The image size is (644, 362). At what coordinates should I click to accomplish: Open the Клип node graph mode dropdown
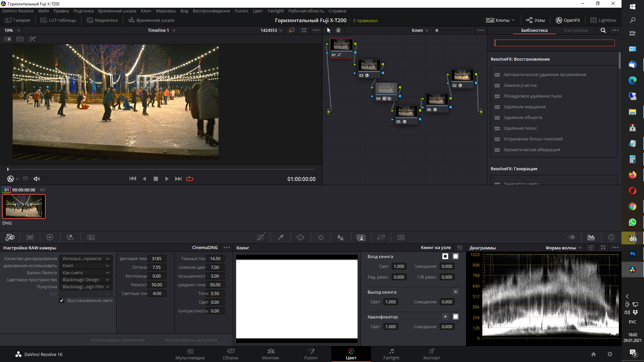[420, 30]
